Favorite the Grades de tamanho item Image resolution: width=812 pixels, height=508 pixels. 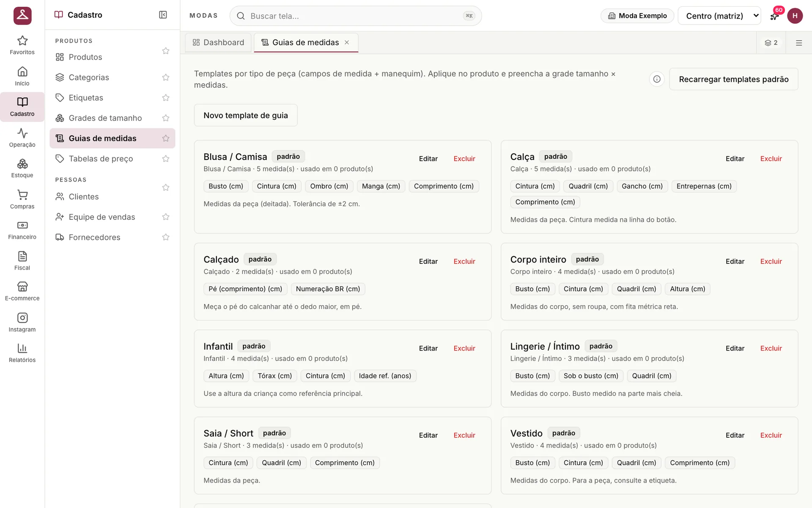click(166, 118)
